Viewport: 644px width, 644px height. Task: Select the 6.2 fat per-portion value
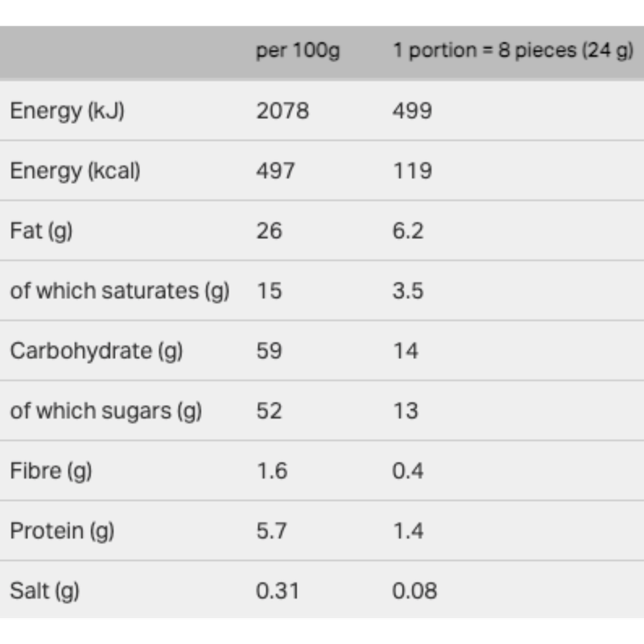(407, 230)
